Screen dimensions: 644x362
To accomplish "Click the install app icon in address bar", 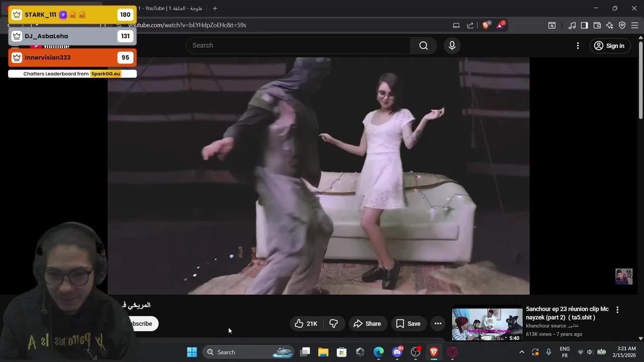I will [x=456, y=25].
